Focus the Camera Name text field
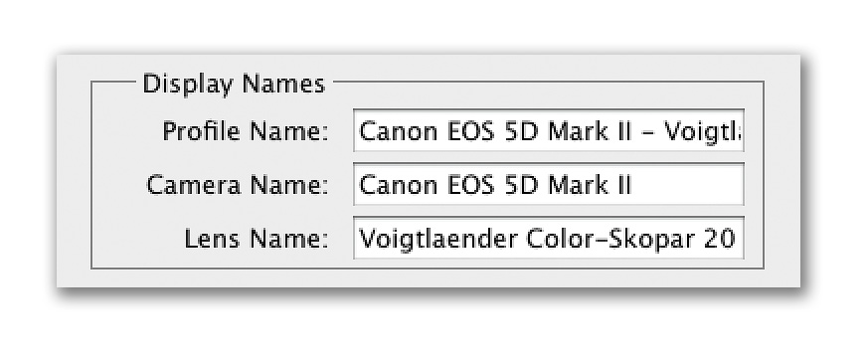This screenshot has width=868, height=359. pyautogui.click(x=549, y=185)
